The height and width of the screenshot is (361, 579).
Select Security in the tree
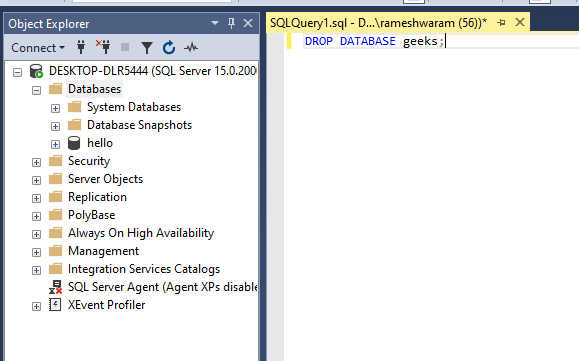(89, 161)
